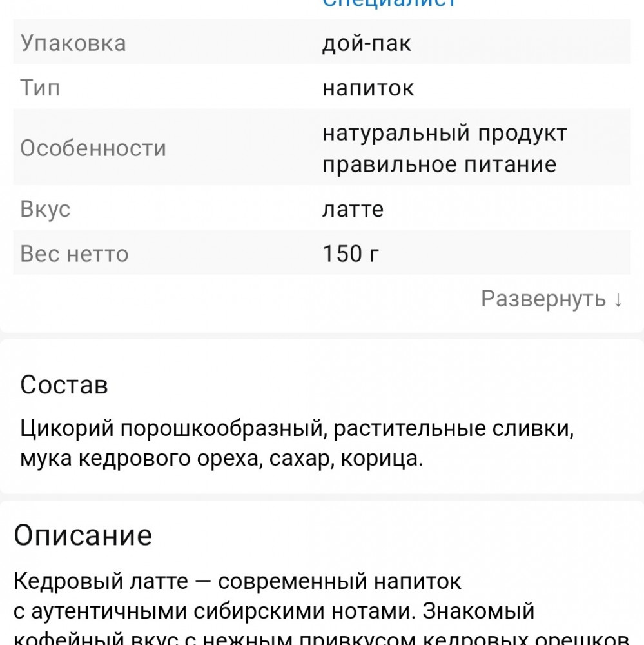Click the дой-пак packaging value
The image size is (644, 645).
pyautogui.click(x=366, y=43)
